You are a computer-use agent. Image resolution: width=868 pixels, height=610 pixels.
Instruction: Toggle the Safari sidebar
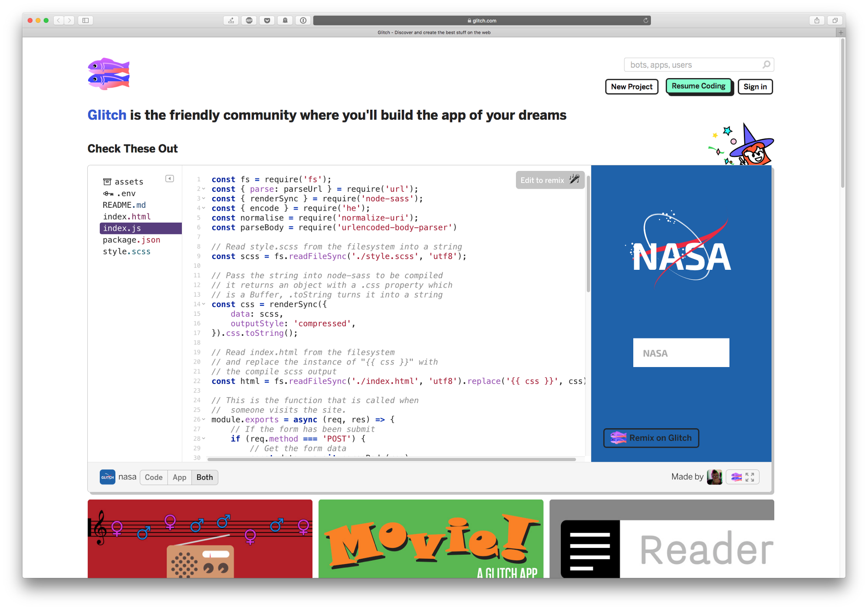coord(85,20)
